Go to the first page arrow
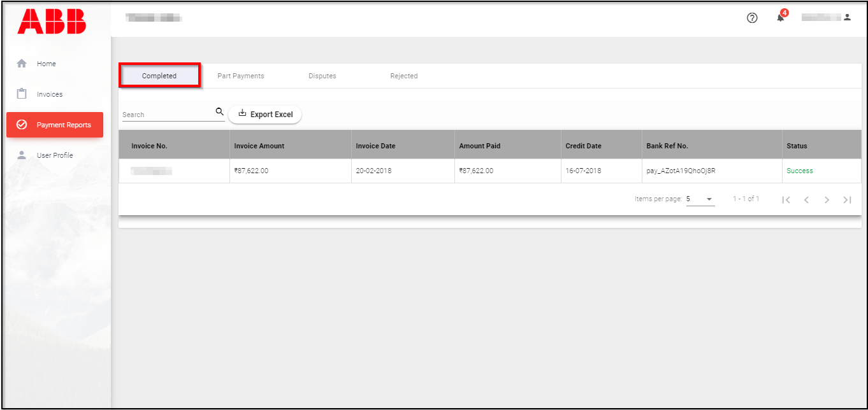 pos(786,200)
